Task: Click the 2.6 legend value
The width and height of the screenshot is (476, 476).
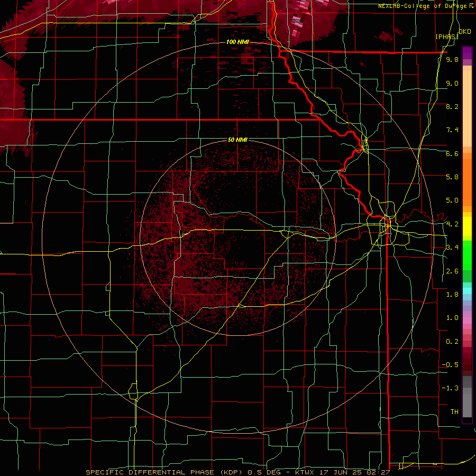Action: pyautogui.click(x=452, y=271)
